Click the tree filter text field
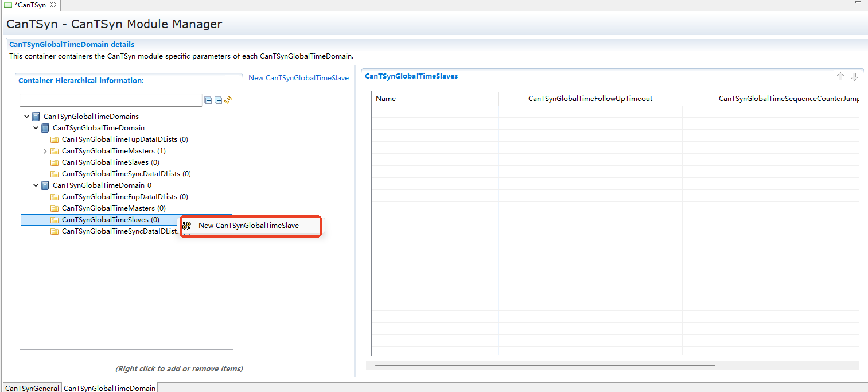This screenshot has height=392, width=868. (111, 100)
